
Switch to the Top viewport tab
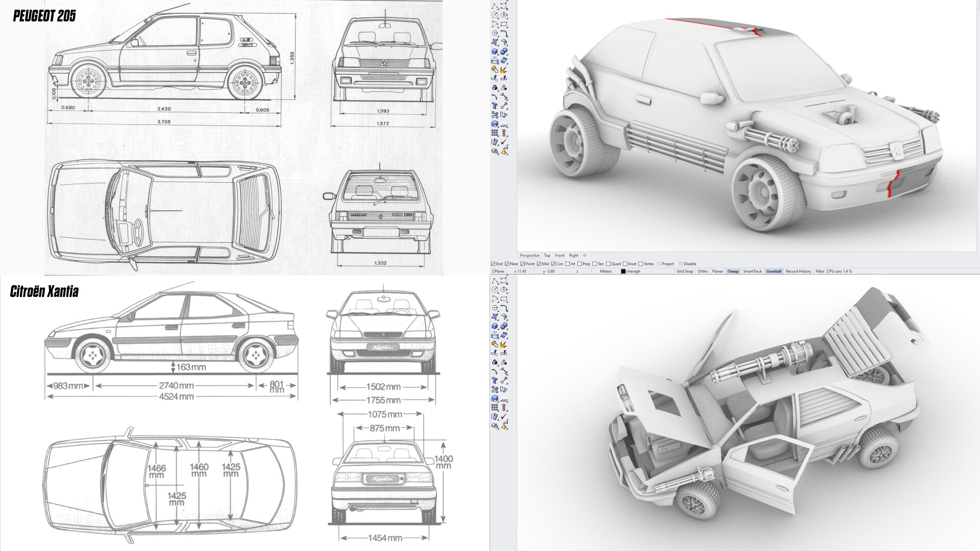point(547,256)
